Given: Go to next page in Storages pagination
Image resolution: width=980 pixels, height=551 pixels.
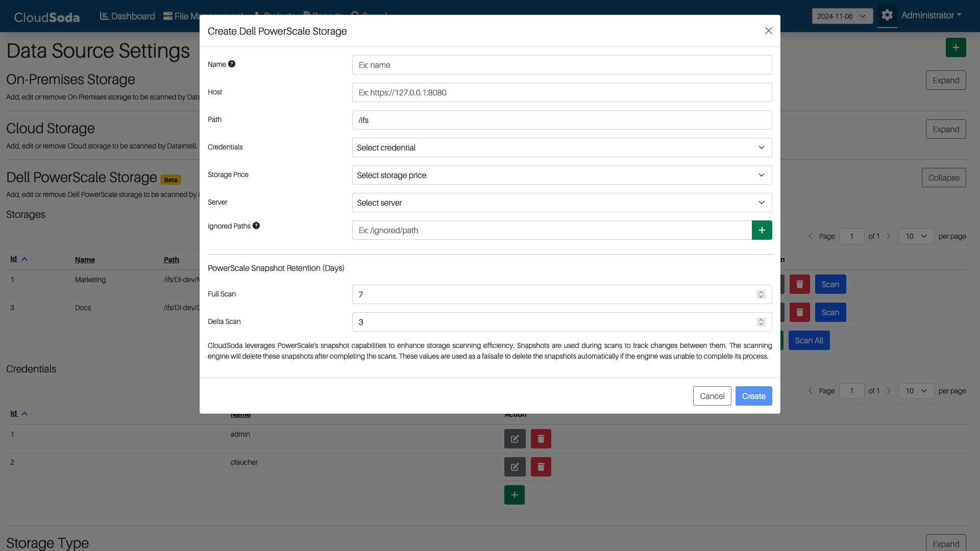Looking at the screenshot, I should [889, 236].
